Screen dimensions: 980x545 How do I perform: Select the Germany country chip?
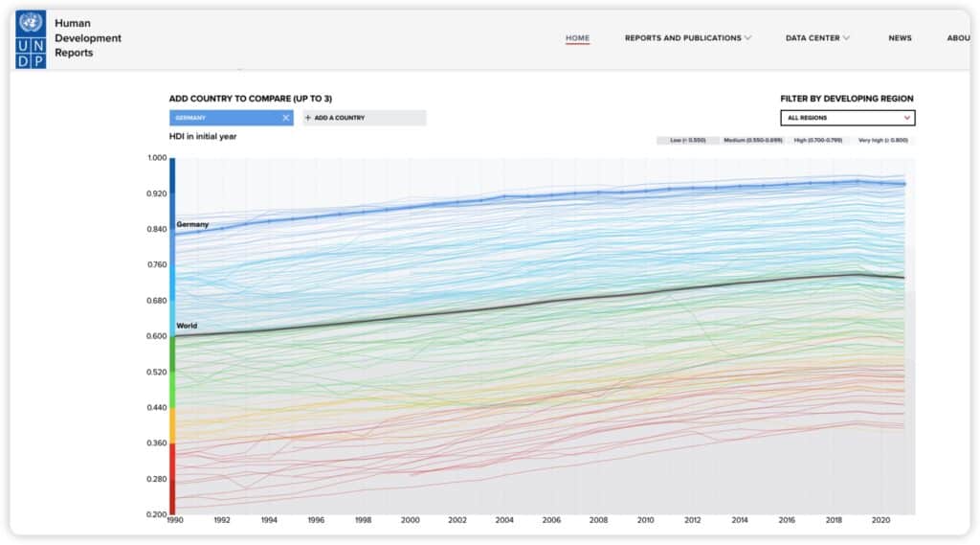[225, 118]
